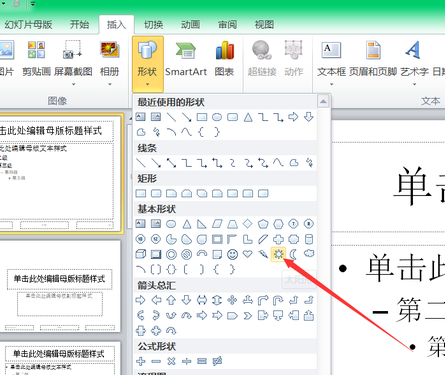Select the L-Shape in Basic Shapes

point(247,239)
